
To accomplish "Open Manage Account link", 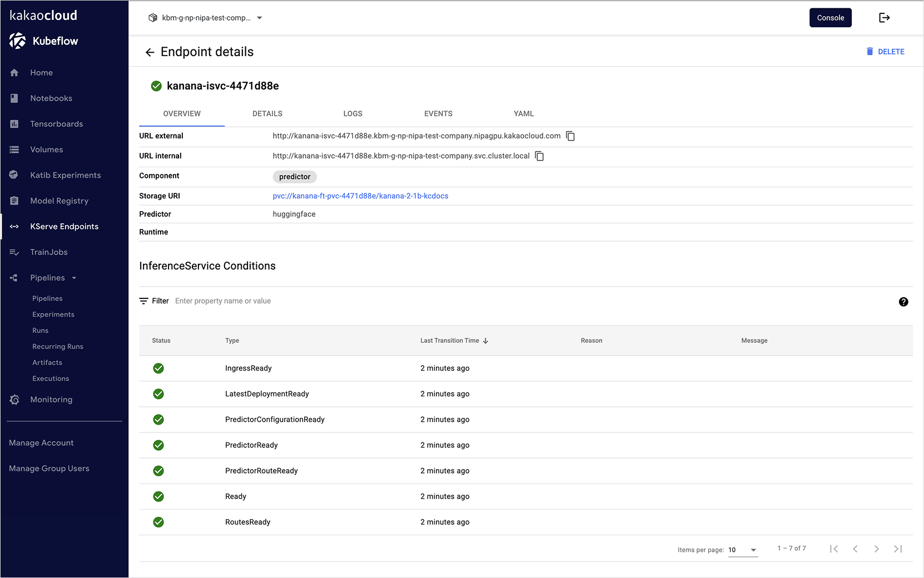I will 41,443.
